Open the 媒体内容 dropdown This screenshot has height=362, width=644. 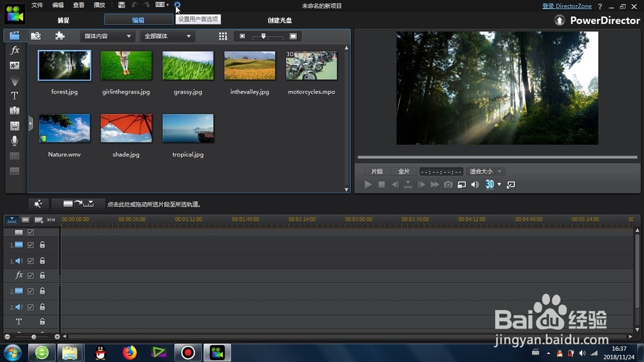(107, 36)
